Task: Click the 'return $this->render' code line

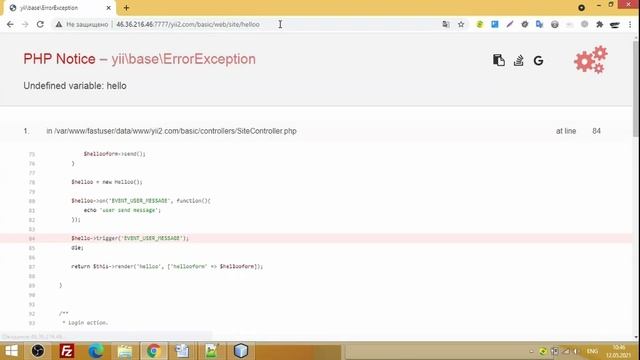Action: tap(167, 266)
